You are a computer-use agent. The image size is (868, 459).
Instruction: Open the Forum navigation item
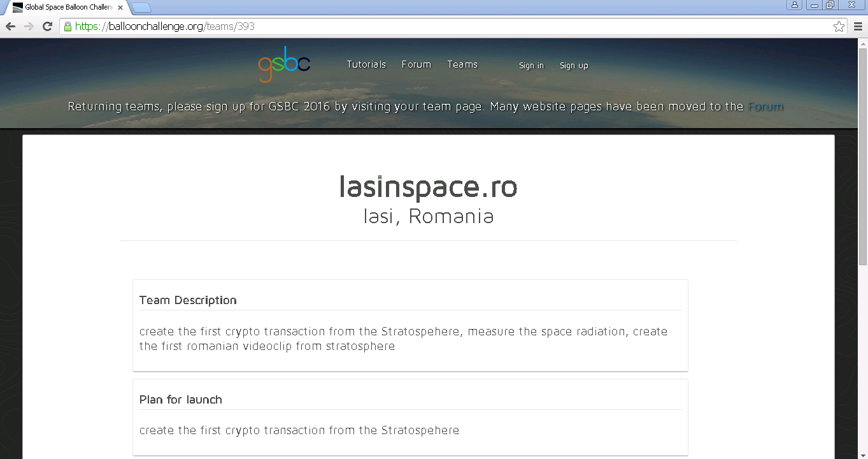pos(416,64)
